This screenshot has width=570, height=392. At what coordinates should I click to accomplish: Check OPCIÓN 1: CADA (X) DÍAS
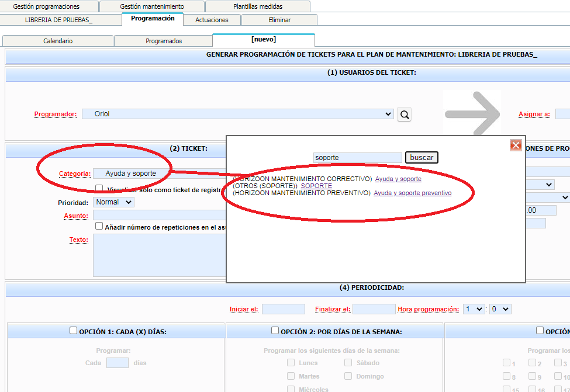(x=74, y=330)
